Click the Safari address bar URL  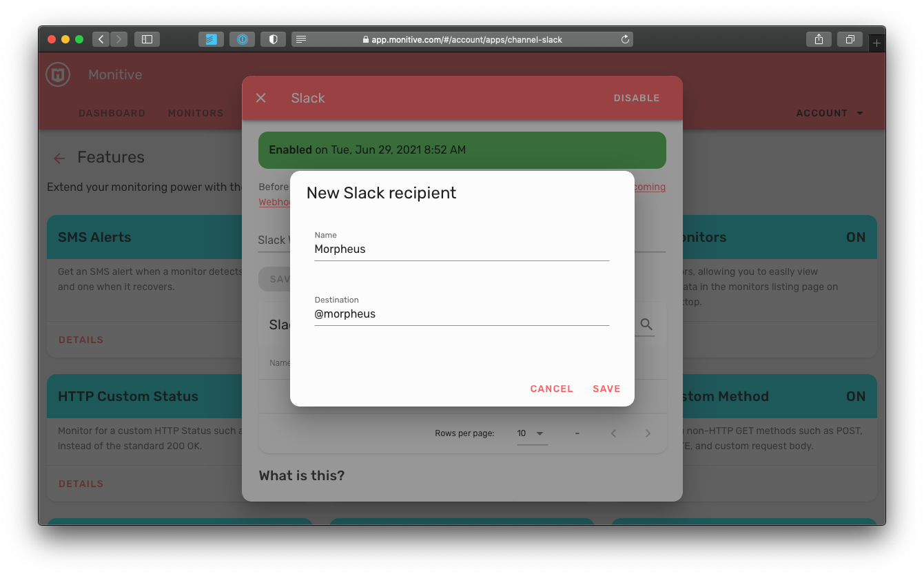point(462,39)
